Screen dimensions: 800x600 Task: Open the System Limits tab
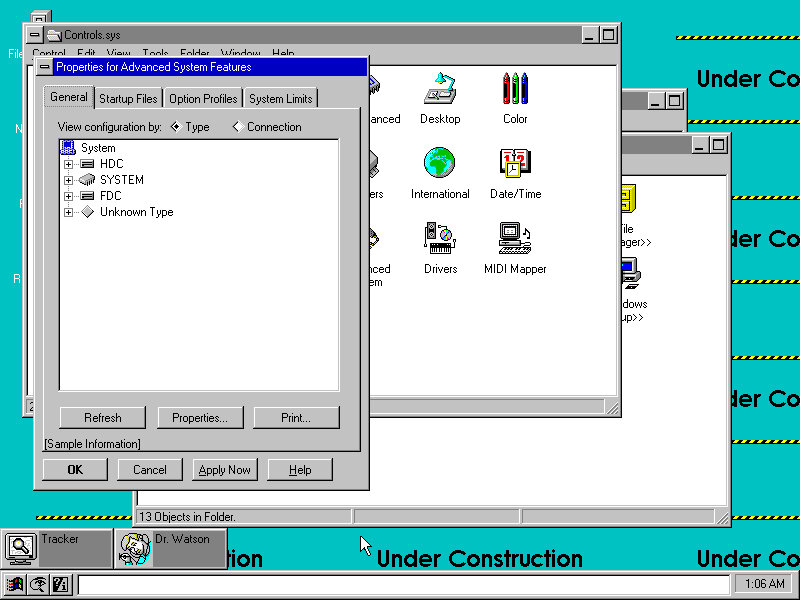[280, 99]
